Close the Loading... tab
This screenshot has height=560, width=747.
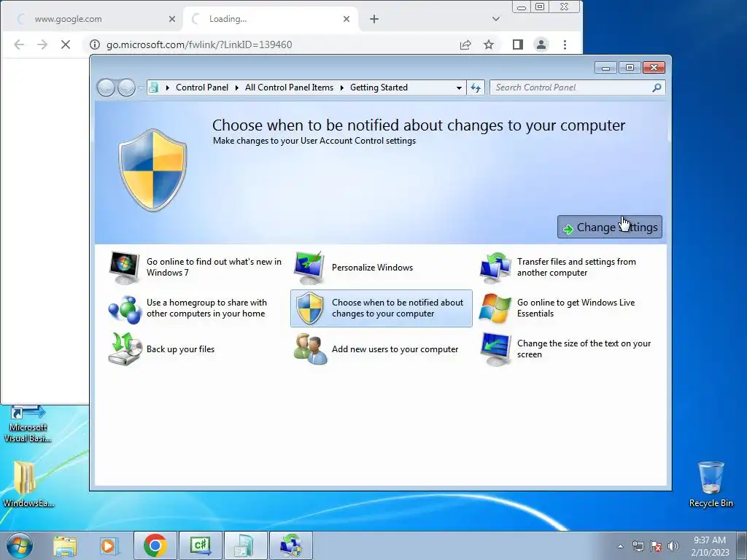[347, 19]
